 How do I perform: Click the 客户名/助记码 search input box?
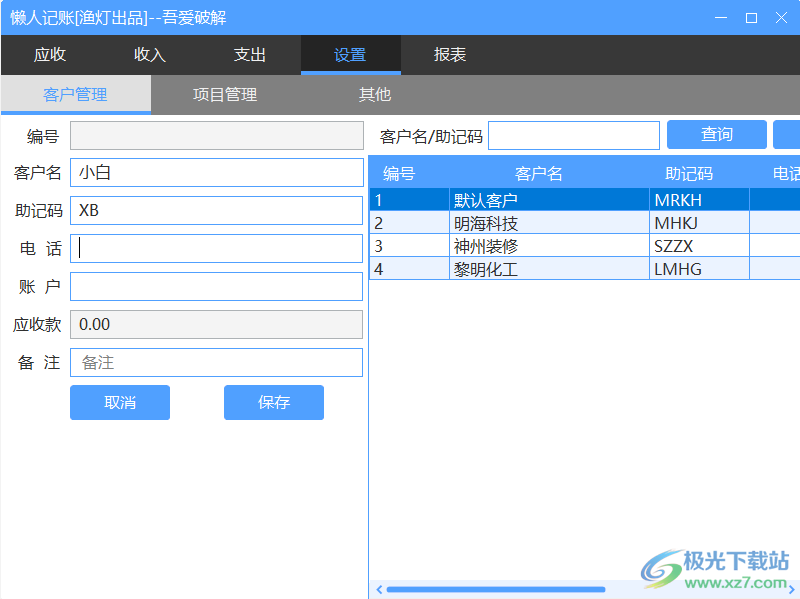pos(574,134)
